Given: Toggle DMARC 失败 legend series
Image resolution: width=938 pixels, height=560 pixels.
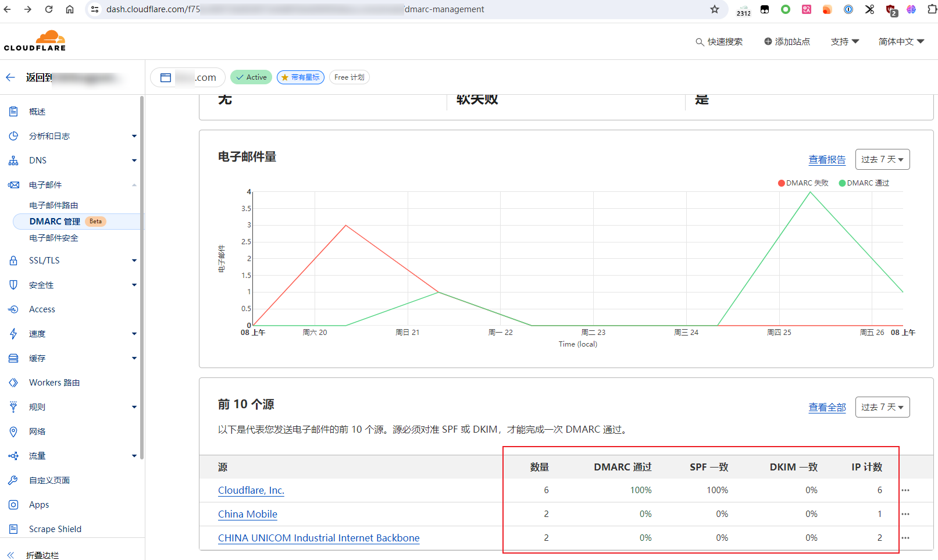Looking at the screenshot, I should point(803,183).
